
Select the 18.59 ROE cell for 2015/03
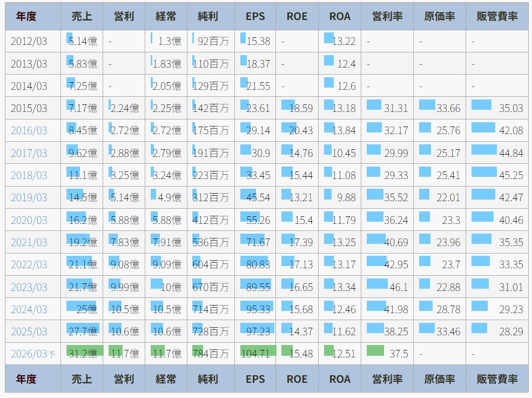click(x=297, y=108)
